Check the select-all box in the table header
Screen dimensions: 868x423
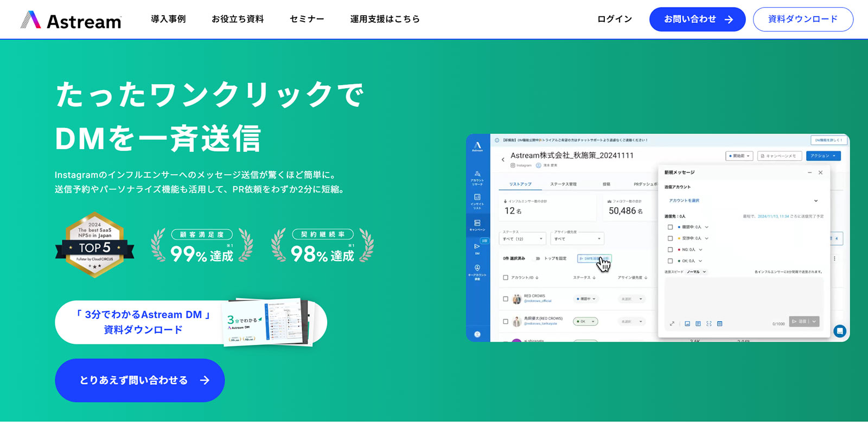pyautogui.click(x=506, y=278)
